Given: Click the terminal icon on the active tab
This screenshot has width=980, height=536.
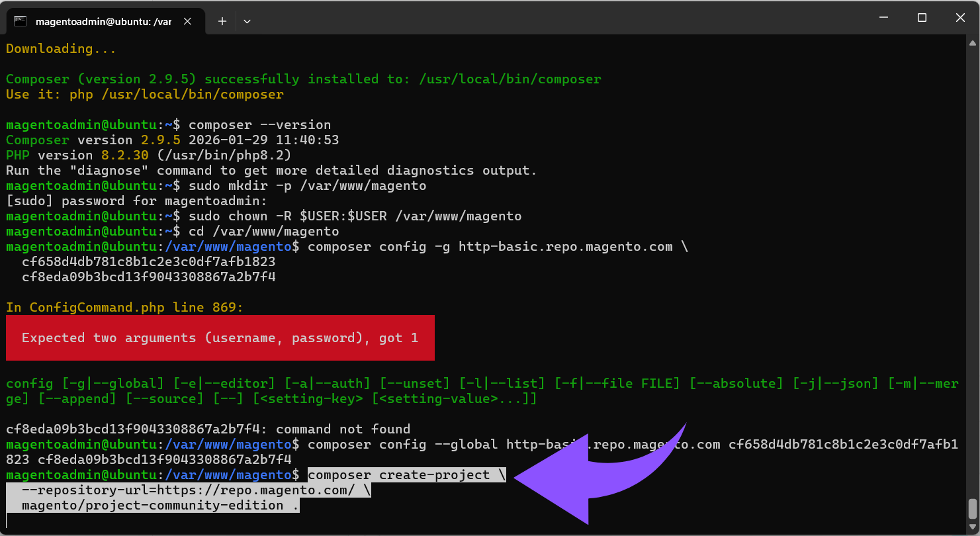Looking at the screenshot, I should coord(21,21).
